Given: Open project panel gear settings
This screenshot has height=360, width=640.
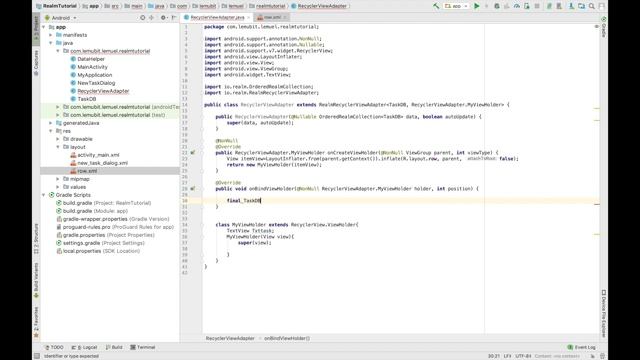Looking at the screenshot, I should (x=163, y=18).
